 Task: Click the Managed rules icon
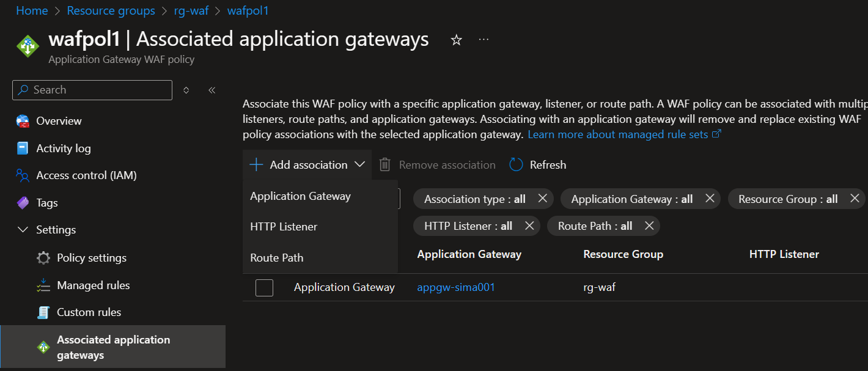click(43, 285)
